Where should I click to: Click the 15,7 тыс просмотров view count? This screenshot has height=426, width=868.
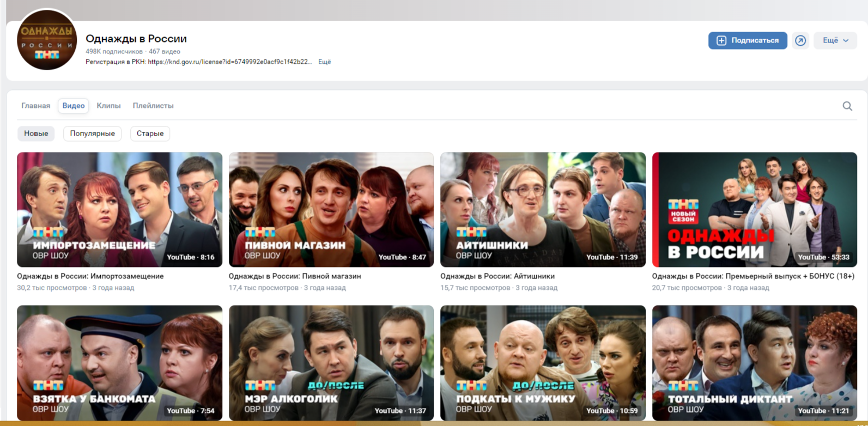tap(475, 288)
